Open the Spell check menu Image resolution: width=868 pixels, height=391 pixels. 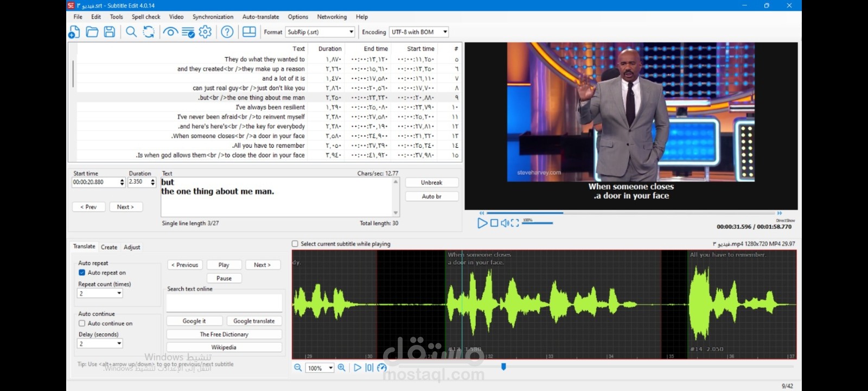[146, 17]
